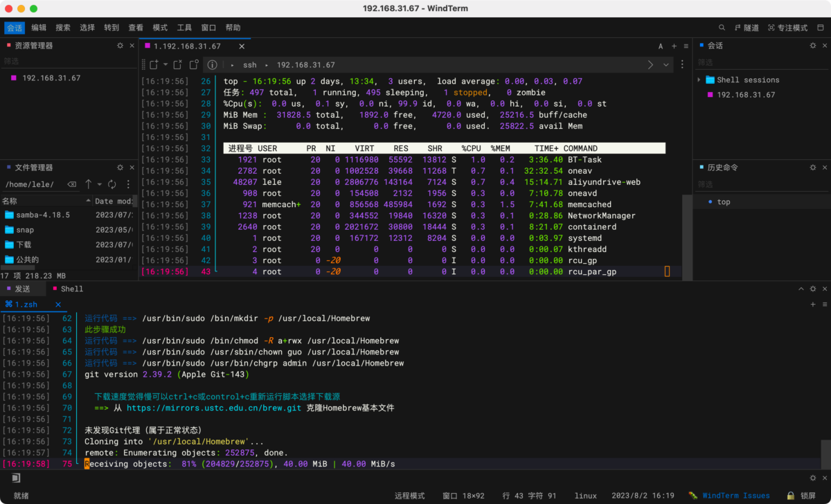Open the dropdown arrow beside the up-directory icon

pyautogui.click(x=100, y=184)
